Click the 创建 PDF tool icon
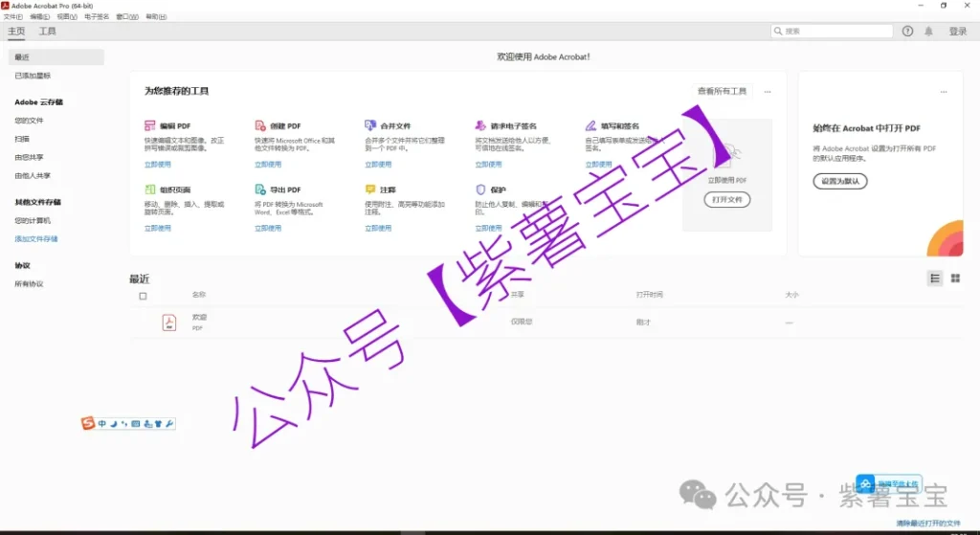Viewport: 980px width, 535px height. (x=260, y=126)
